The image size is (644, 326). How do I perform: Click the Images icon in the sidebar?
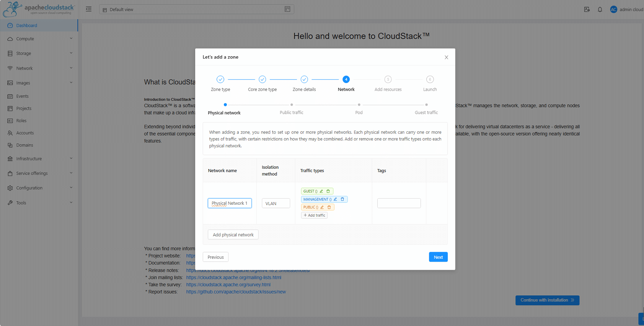point(10,83)
